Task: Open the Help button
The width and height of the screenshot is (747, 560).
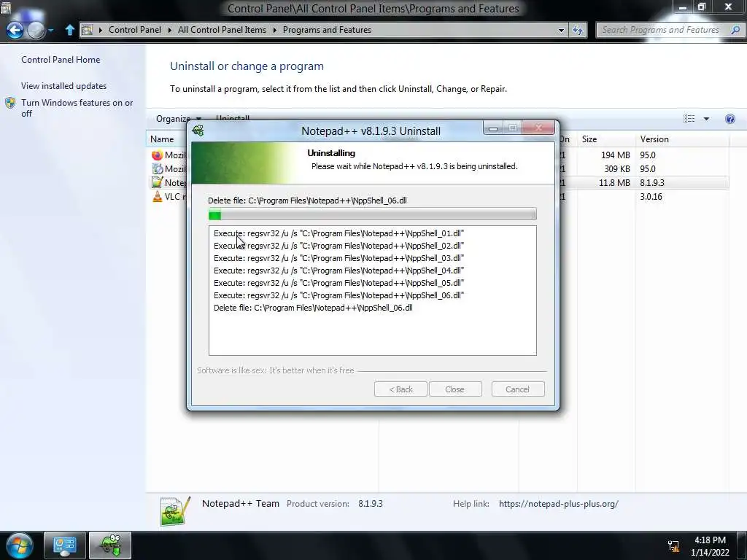Action: (x=729, y=119)
